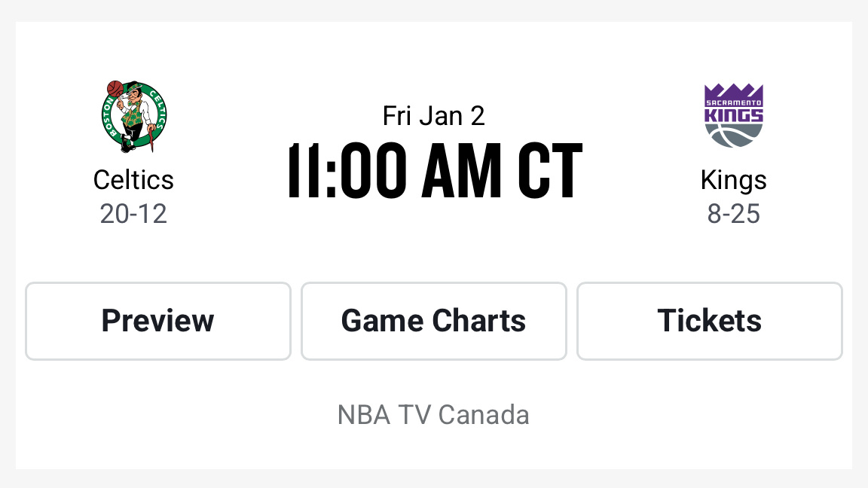Click the 11:00 AM CT game time
The width and height of the screenshot is (868, 488).
433,170
